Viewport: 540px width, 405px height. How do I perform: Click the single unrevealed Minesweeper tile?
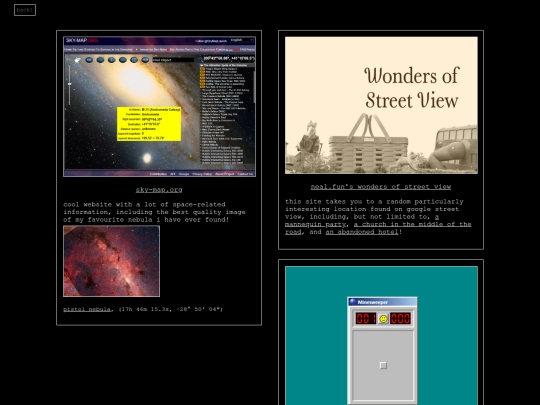tap(383, 365)
